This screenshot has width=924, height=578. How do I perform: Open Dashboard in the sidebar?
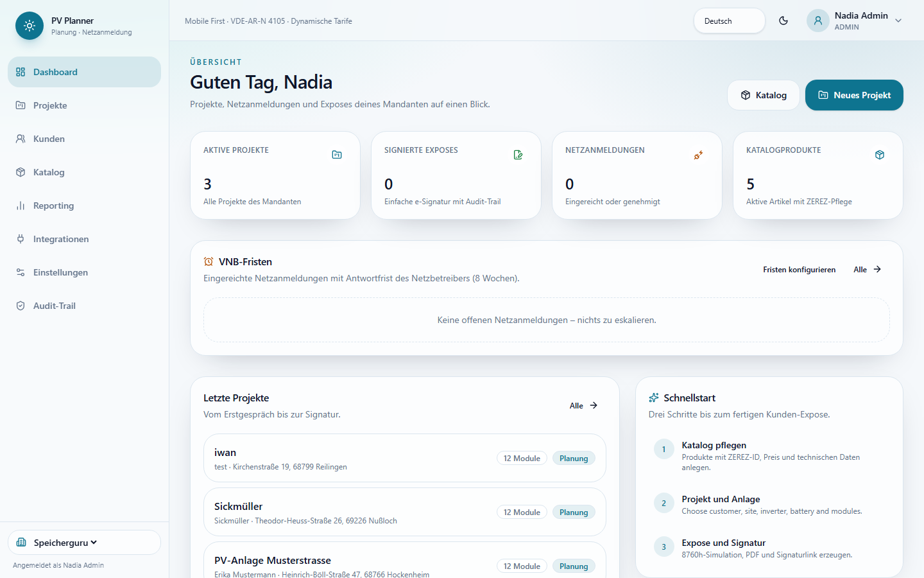click(x=84, y=72)
